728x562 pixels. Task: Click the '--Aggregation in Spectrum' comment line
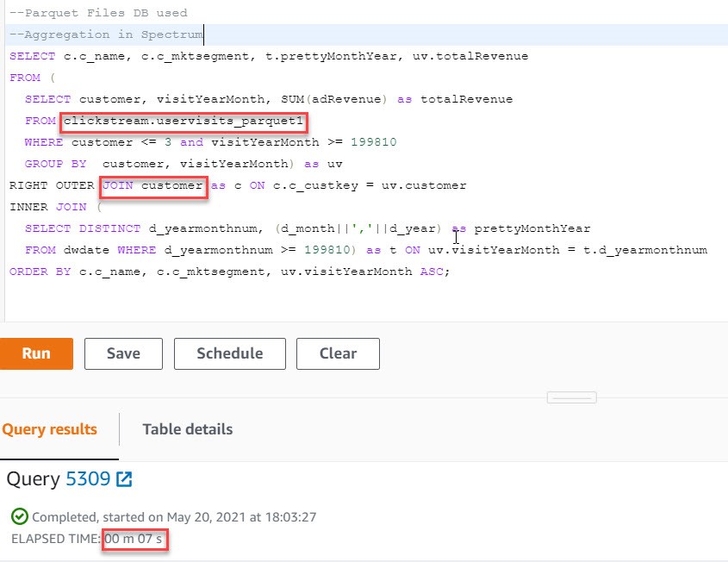coord(106,34)
